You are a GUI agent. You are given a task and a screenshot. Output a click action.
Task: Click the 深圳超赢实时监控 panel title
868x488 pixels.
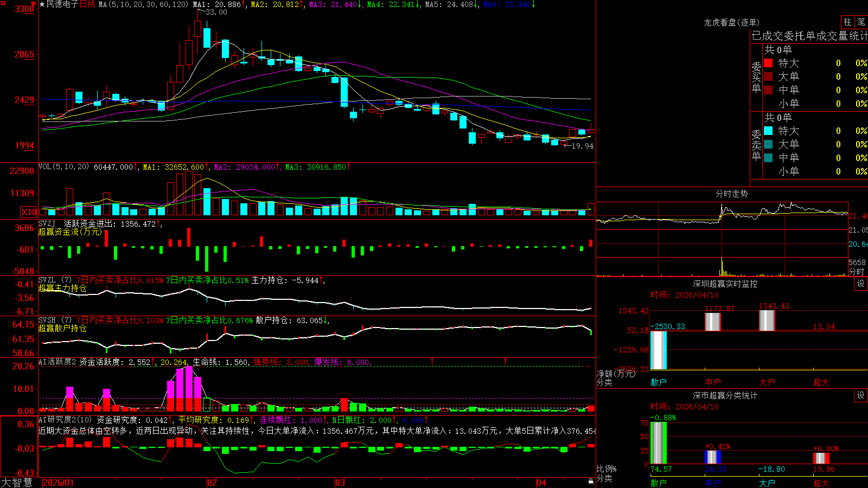(x=725, y=284)
